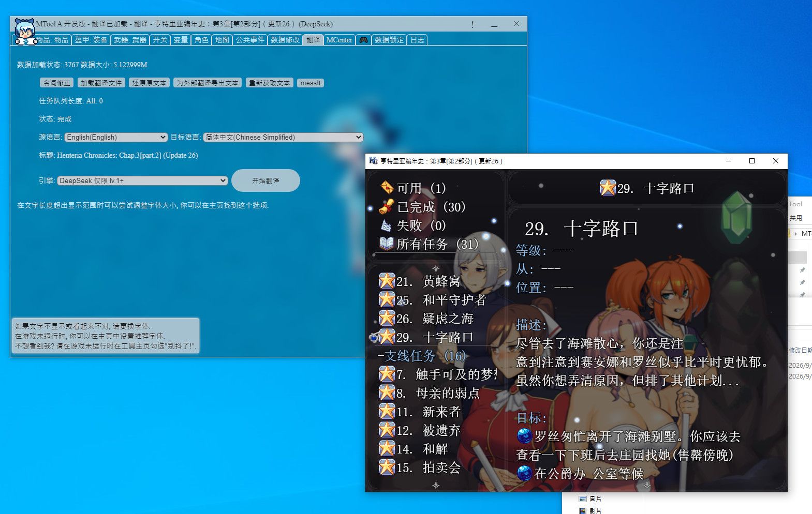Click the exclamation mark icon in MTool title bar
This screenshot has height=514, width=812.
[473, 24]
